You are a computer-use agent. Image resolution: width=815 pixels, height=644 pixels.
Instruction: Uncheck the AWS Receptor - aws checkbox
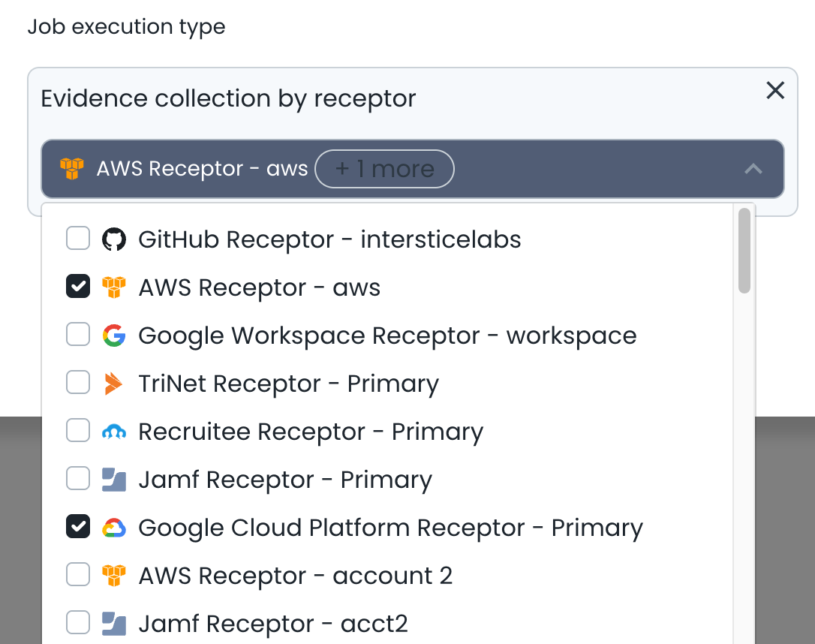click(78, 287)
